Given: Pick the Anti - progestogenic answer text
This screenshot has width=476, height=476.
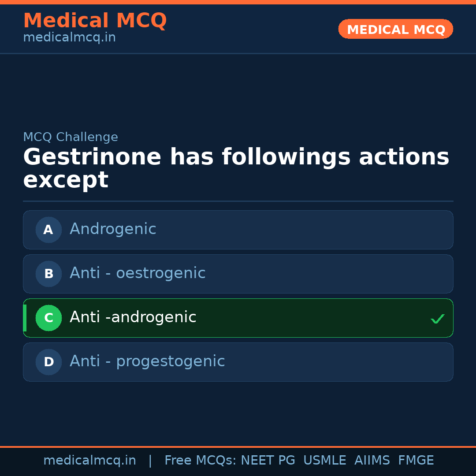Looking at the screenshot, I should point(147,361).
